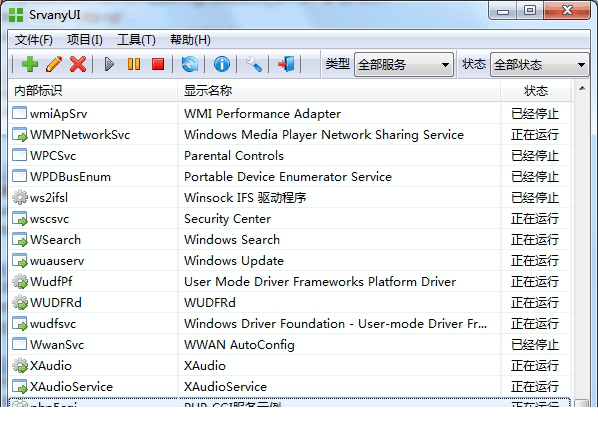Open the 状态 dropdown showing 全部状态
Viewport: 598px width, 423px height.
coord(539,64)
